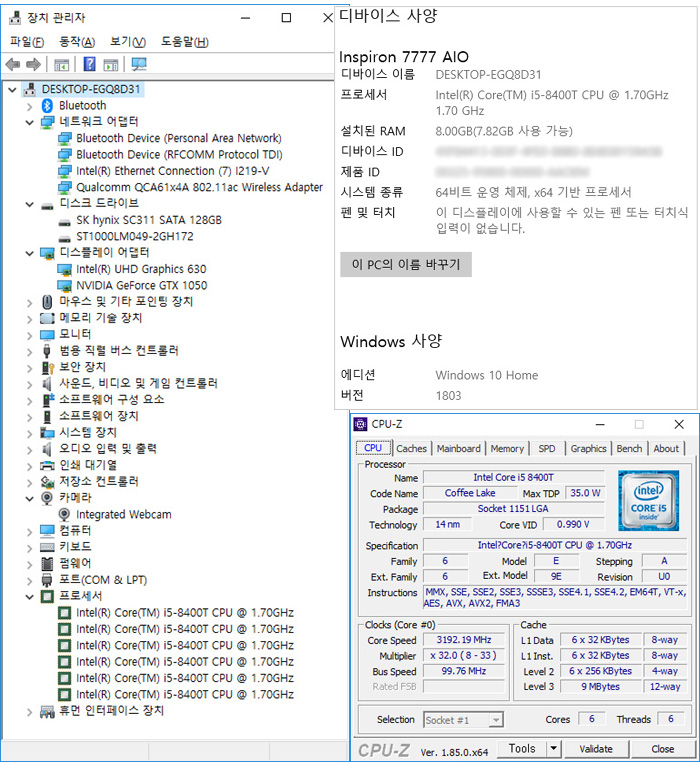700x764 pixels.
Task: Select the ST1000LM049-2GH172 disk drive
Action: click(x=135, y=236)
